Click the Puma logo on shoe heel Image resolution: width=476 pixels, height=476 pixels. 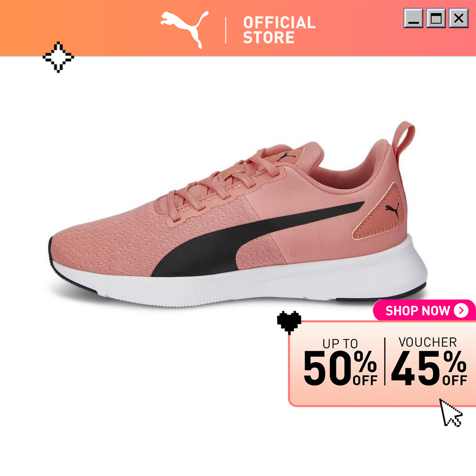pyautogui.click(x=392, y=210)
